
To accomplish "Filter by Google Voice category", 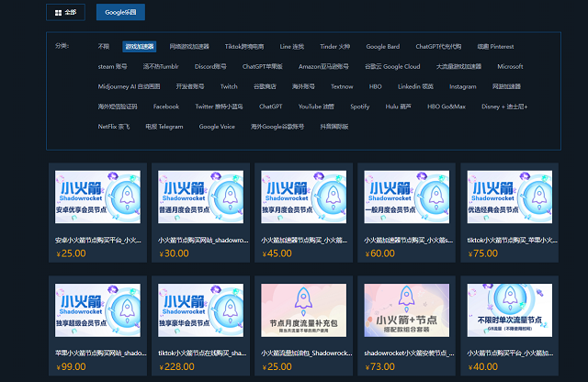I will [x=217, y=127].
